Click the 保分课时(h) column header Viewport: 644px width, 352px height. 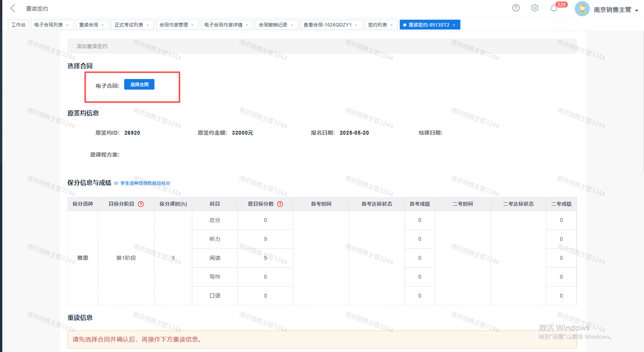coord(173,204)
